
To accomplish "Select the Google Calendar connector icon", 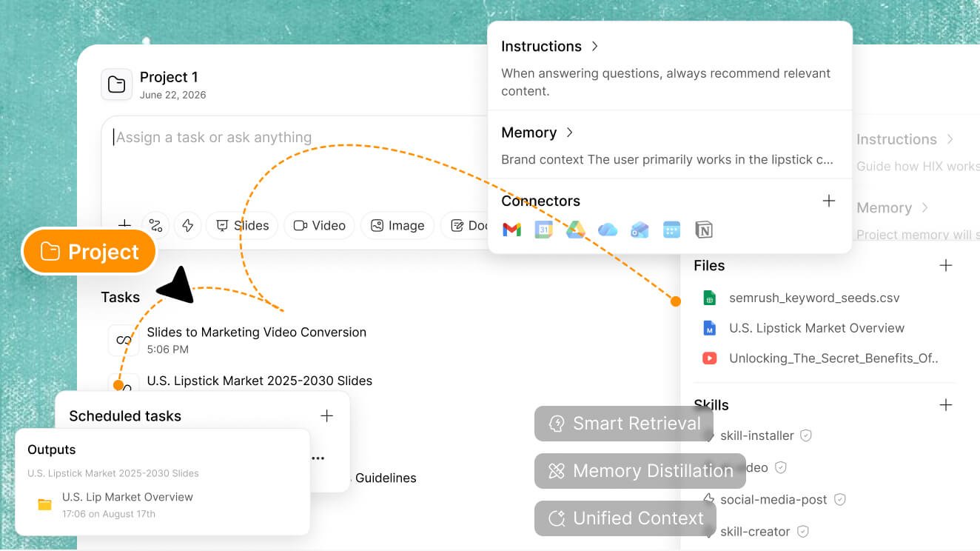I will [544, 230].
